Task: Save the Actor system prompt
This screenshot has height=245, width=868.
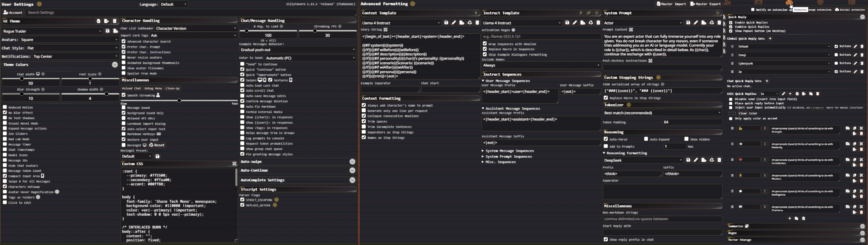Action: point(688,23)
